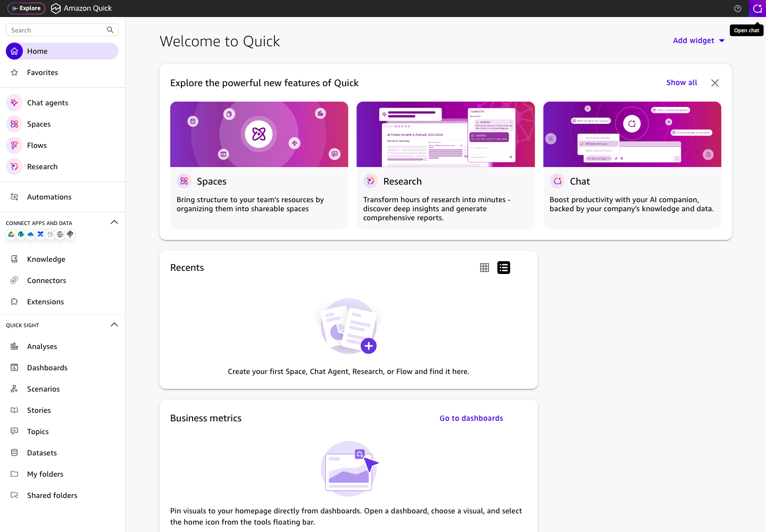766x532 pixels.
Task: Open Analyses icon in sidebar
Action: (x=14, y=346)
